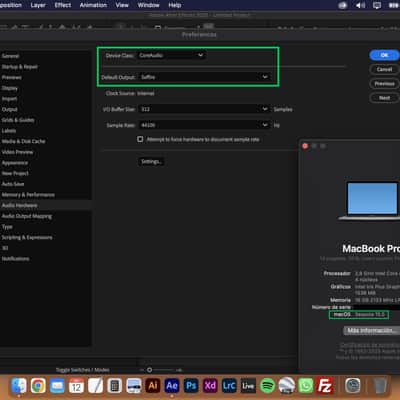Viewport: 400px width, 400px height.
Task: Launch Illustrator via the Ai dock icon
Action: click(153, 386)
